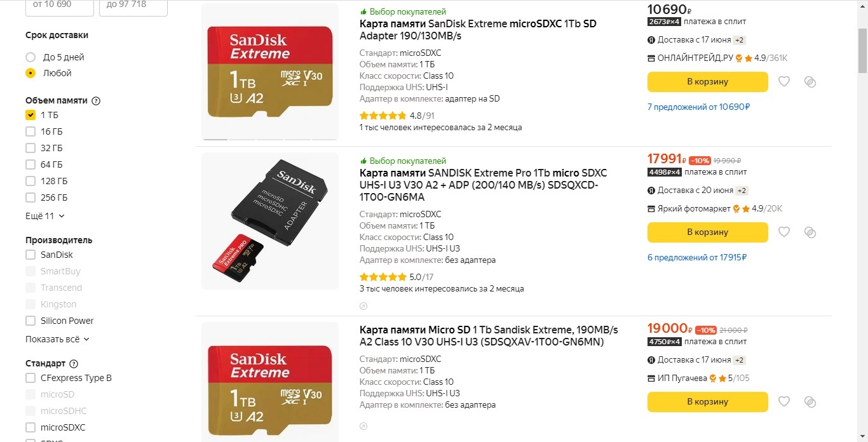Image resolution: width=868 pixels, height=442 pixels.
Task: Click compare icon for the 19000₽ card
Action: coord(810,401)
